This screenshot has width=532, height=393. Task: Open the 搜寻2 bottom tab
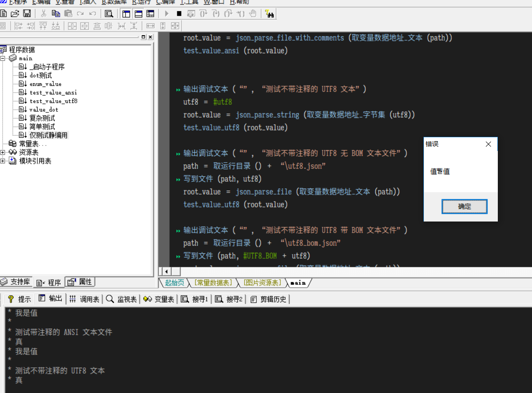[229, 299]
